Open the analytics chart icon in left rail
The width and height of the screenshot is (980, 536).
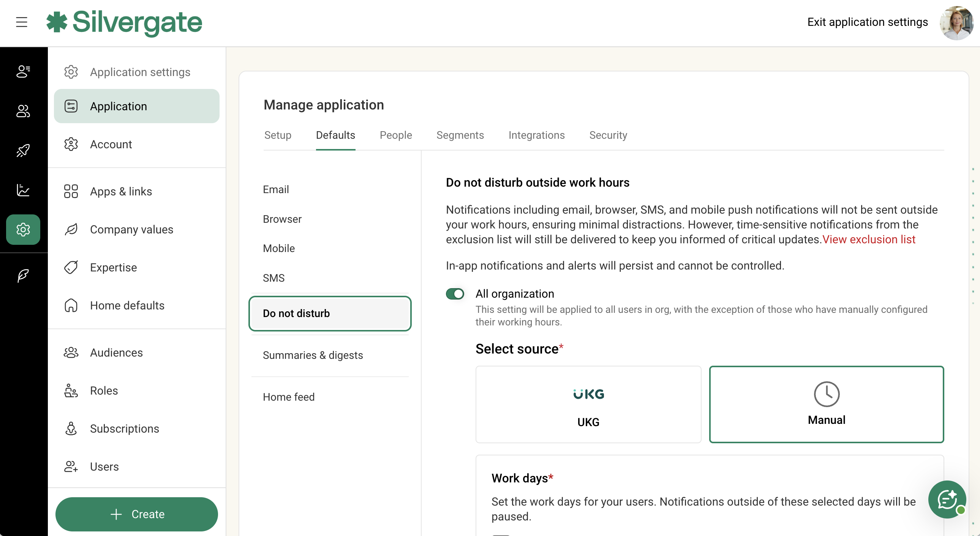click(23, 190)
